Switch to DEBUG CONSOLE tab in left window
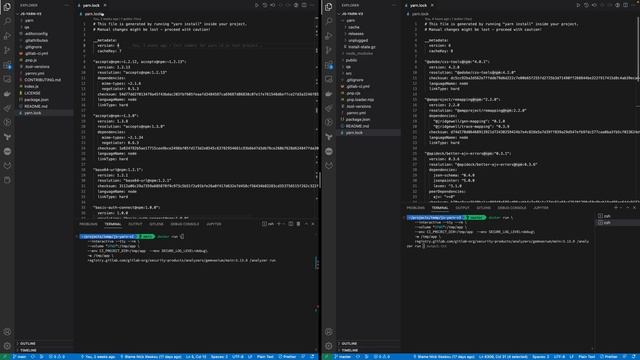 [x=184, y=224]
